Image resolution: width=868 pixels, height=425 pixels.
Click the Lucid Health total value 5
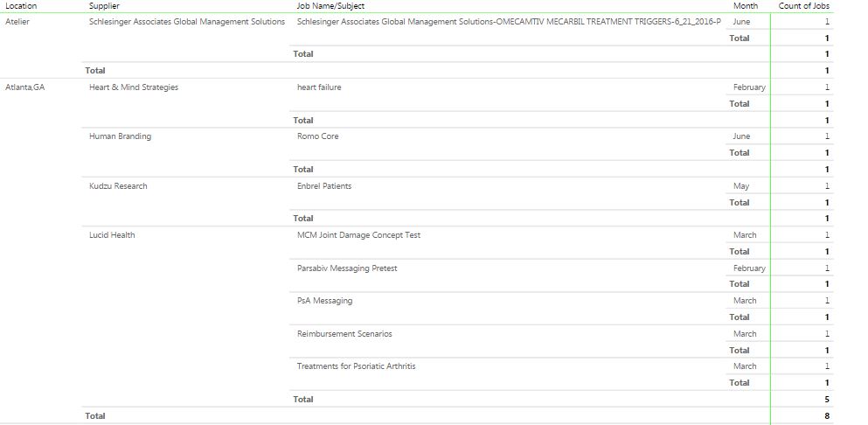click(x=827, y=399)
